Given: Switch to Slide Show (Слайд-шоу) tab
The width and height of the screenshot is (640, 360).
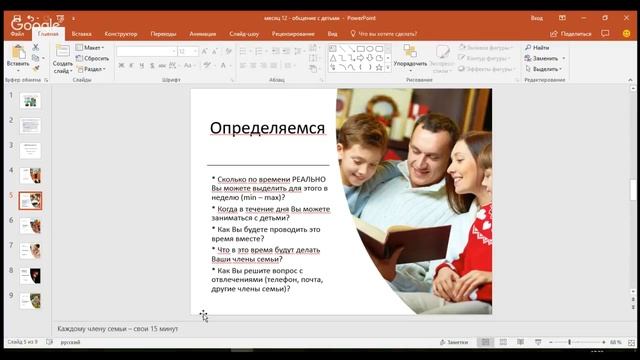Looking at the screenshot, I should pyautogui.click(x=244, y=34).
